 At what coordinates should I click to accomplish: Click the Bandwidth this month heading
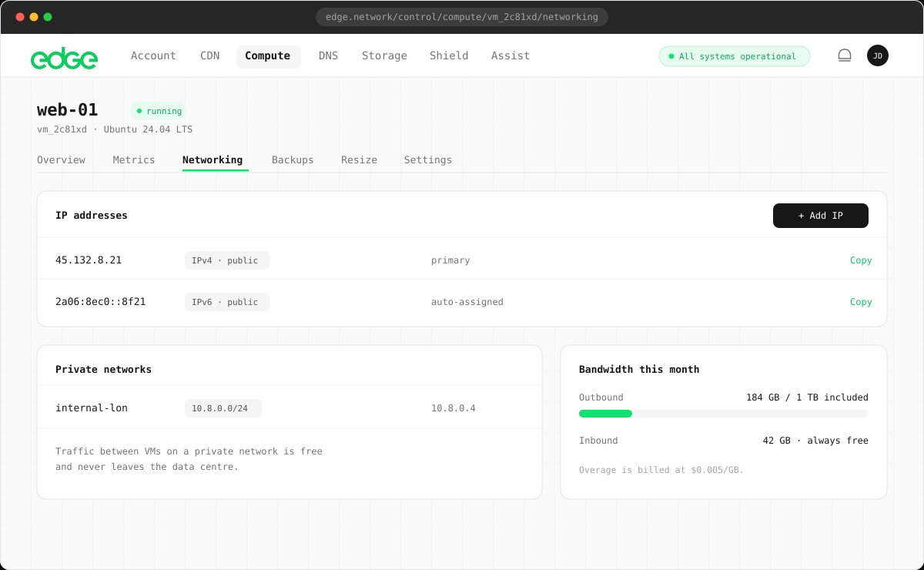(639, 370)
